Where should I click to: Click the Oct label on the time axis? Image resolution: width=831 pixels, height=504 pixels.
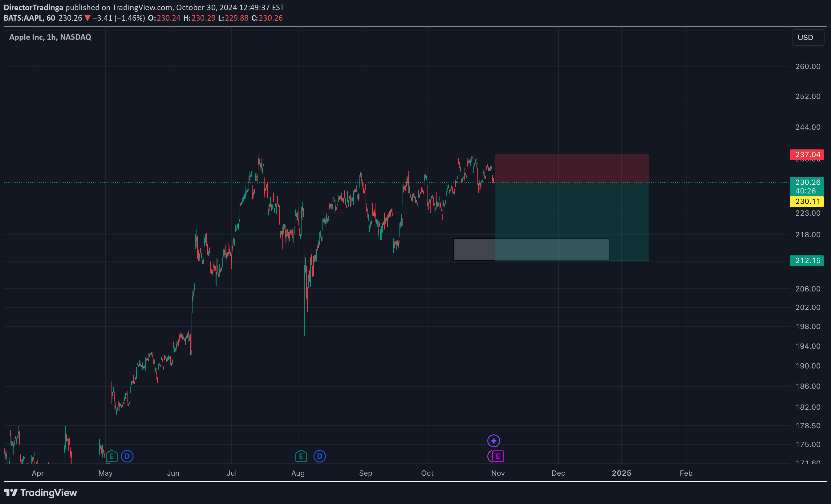pos(427,473)
